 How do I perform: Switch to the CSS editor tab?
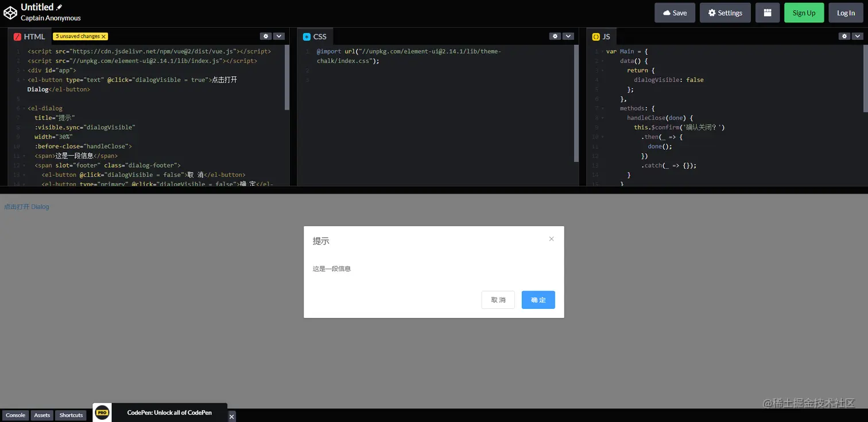point(315,37)
